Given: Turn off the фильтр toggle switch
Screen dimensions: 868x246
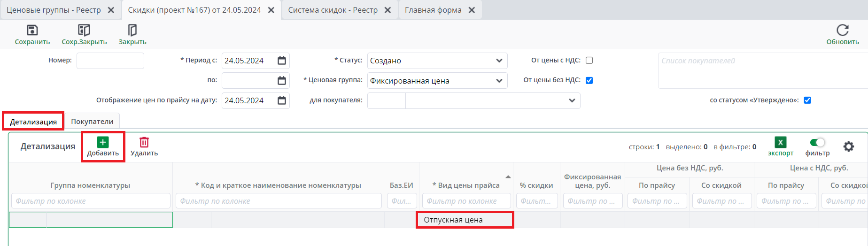Looking at the screenshot, I should click(x=817, y=142).
